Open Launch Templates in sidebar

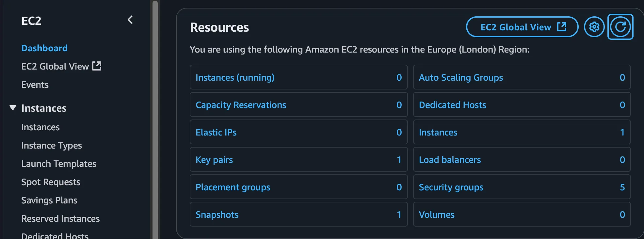[59, 164]
